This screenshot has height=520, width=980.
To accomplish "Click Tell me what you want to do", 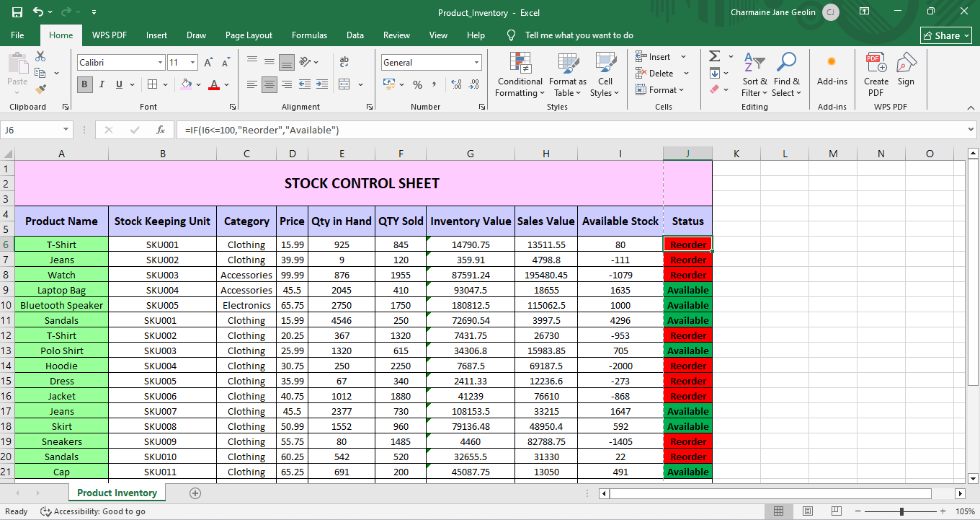I will [x=579, y=35].
